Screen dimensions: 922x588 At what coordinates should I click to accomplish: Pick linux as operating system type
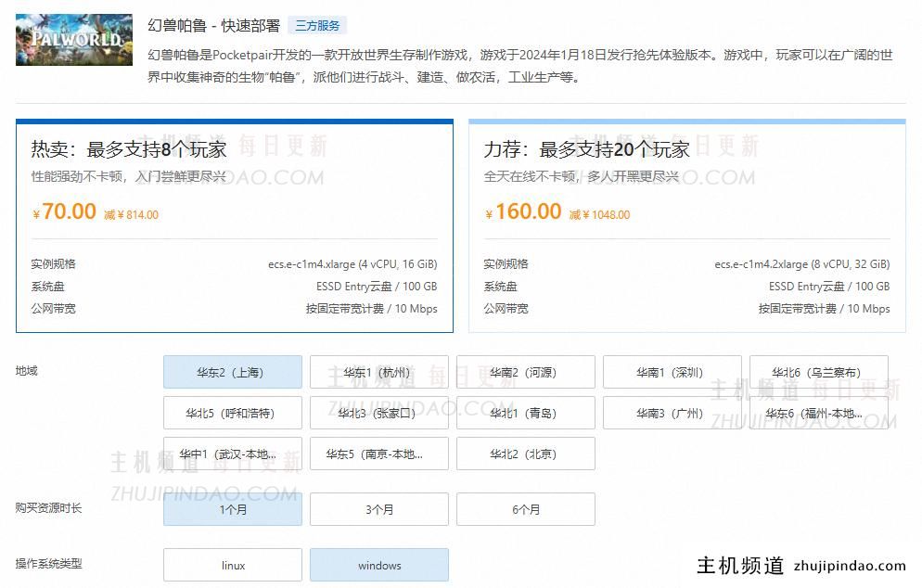tap(233, 565)
